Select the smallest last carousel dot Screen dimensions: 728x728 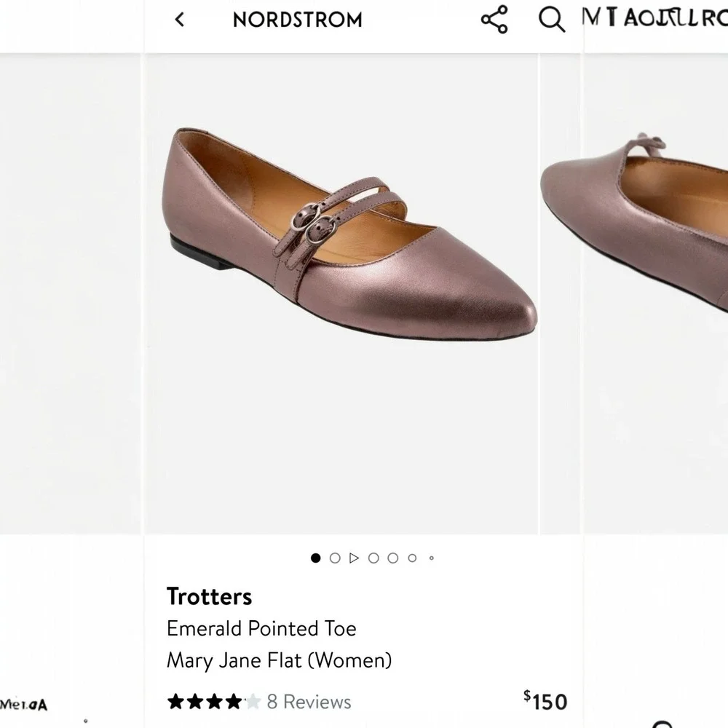431,558
